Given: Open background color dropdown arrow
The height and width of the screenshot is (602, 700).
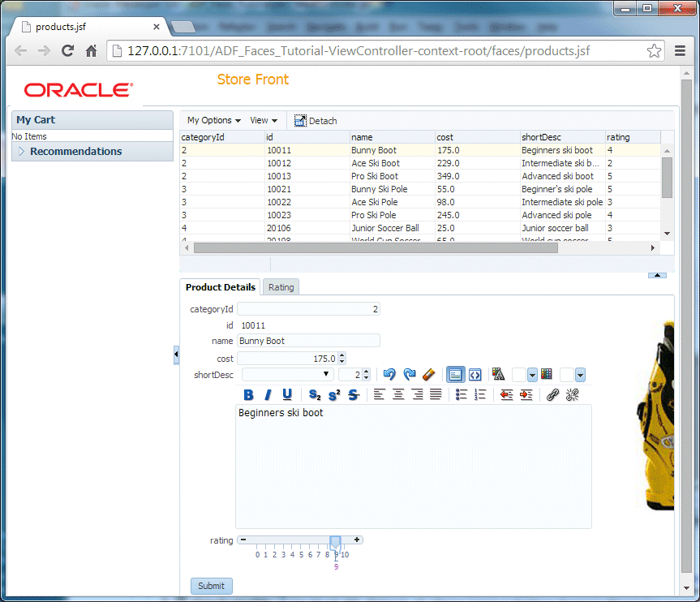Looking at the screenshot, I should [580, 375].
